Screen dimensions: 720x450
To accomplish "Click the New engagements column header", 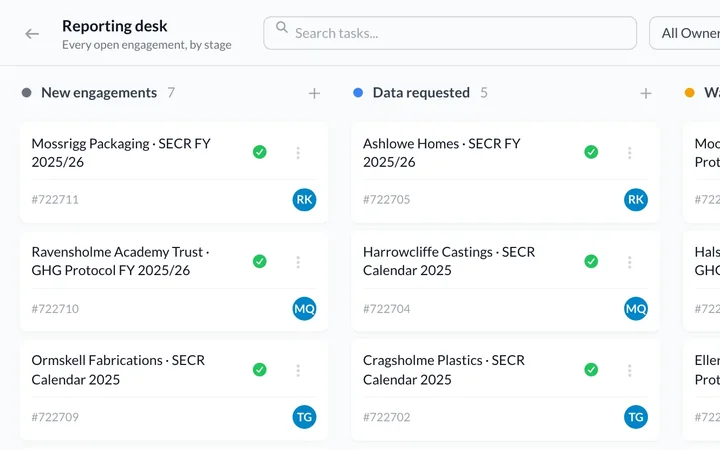I will (99, 93).
